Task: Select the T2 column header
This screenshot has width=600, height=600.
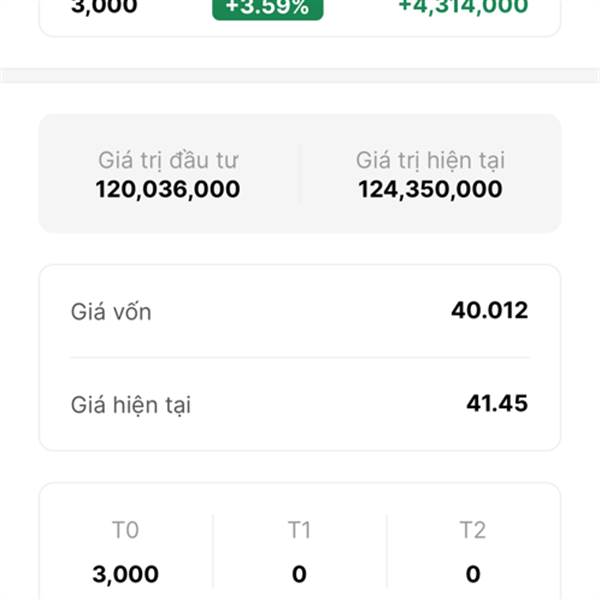Action: pyautogui.click(x=473, y=530)
